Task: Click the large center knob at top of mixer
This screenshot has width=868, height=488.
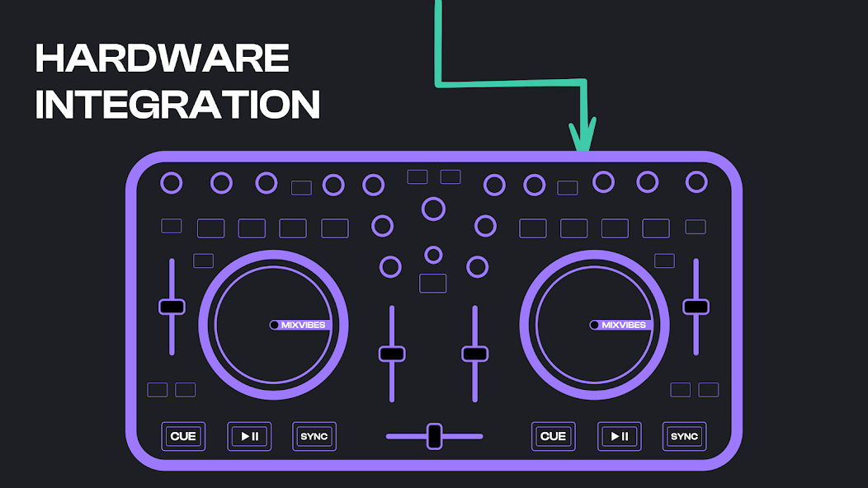Action: point(433,209)
